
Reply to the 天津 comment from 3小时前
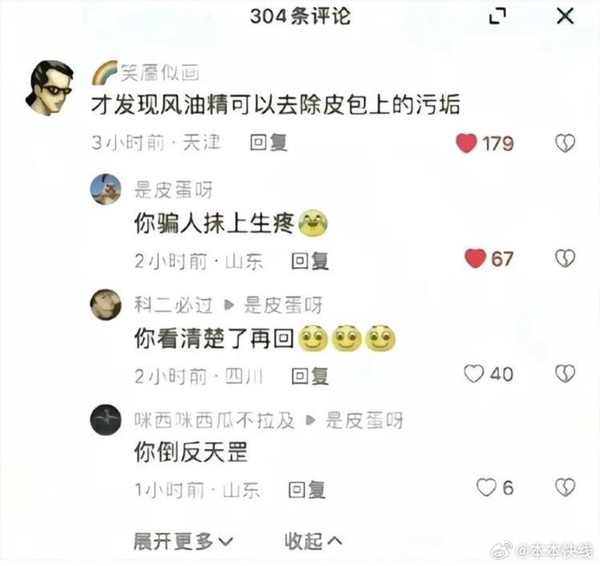click(x=269, y=143)
